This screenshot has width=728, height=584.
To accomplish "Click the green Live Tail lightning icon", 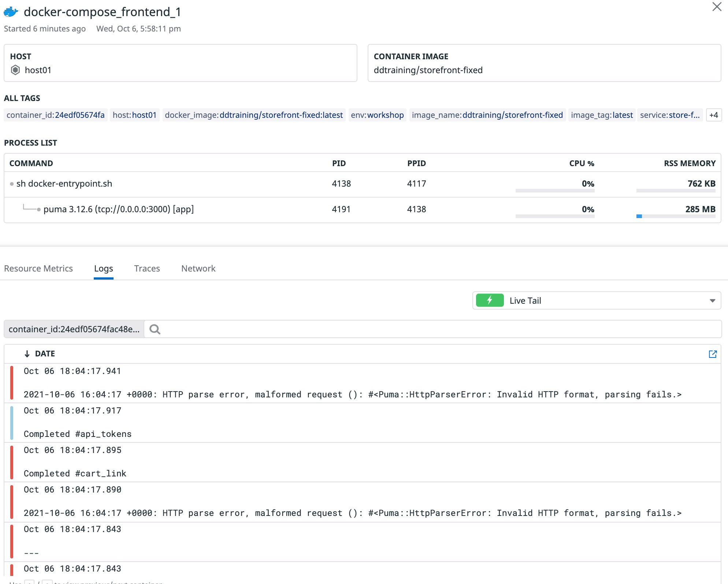I will point(490,300).
